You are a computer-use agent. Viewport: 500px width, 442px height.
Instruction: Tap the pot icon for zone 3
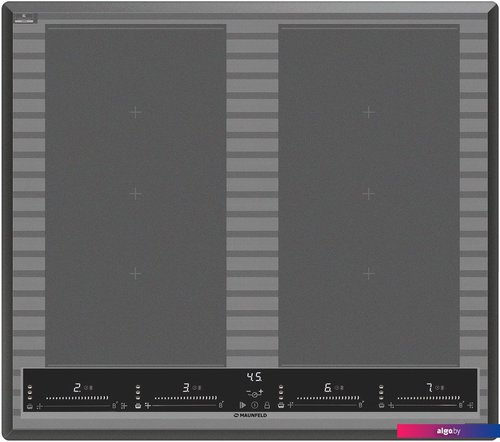tap(138, 406)
